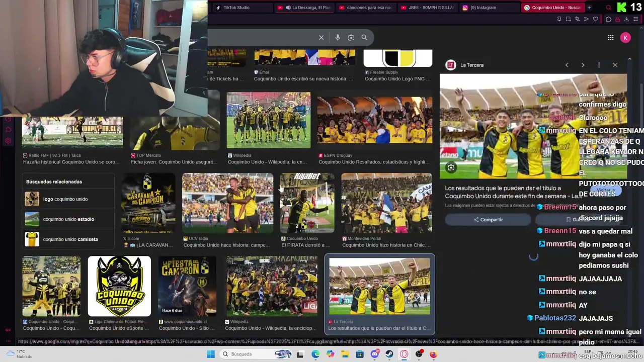Screen dimensions: 644x362
Task: Switch to the La Descarga YouTube tab
Action: 303,8
